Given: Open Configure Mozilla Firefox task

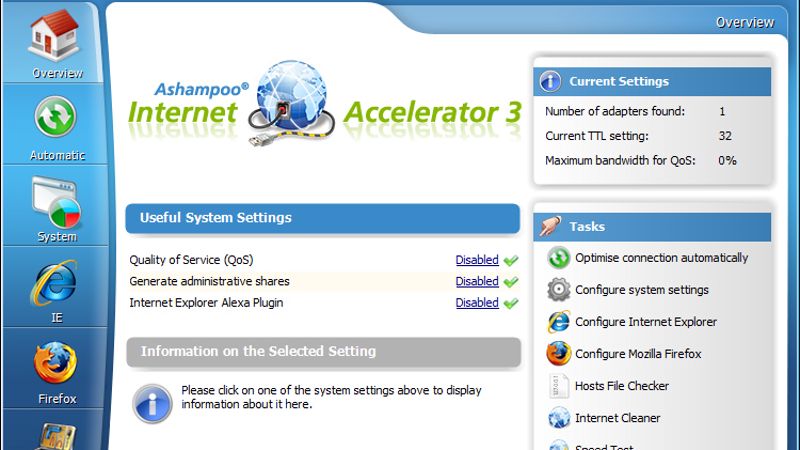Looking at the screenshot, I should point(638,354).
